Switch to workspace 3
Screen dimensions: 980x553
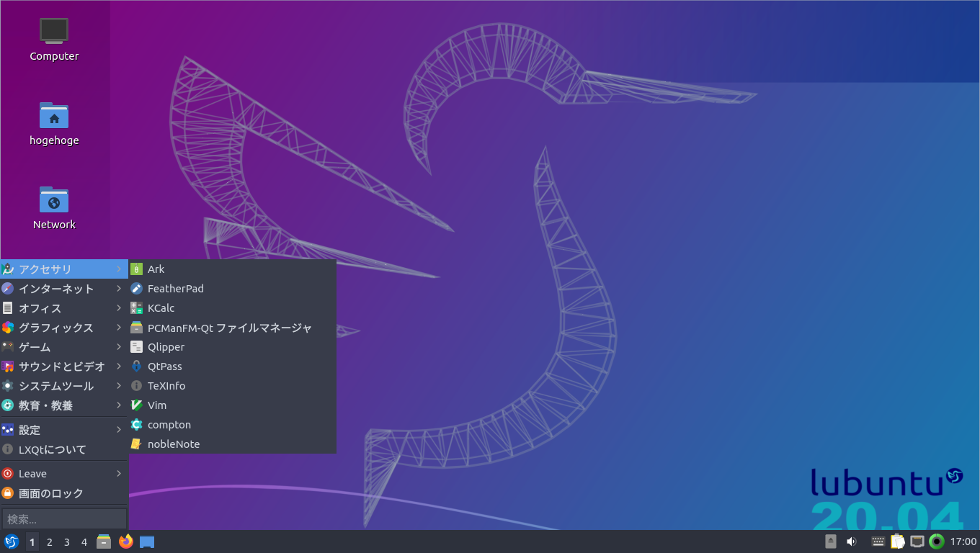pyautogui.click(x=67, y=541)
